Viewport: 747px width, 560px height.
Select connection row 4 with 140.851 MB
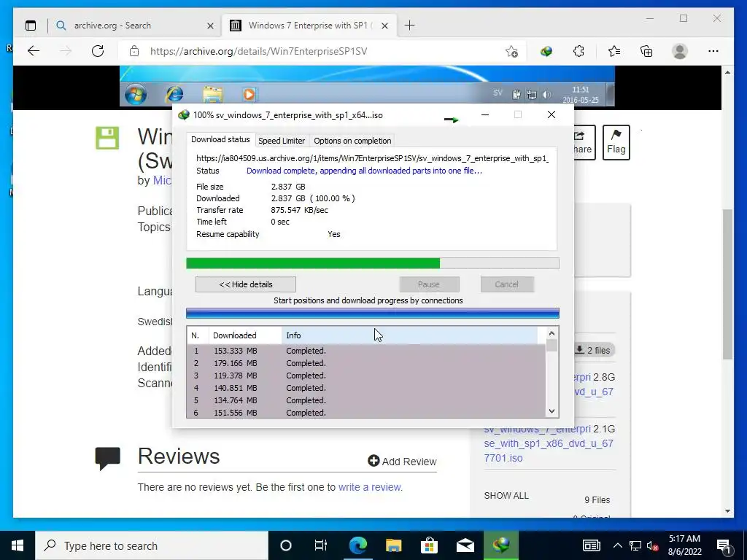(366, 388)
